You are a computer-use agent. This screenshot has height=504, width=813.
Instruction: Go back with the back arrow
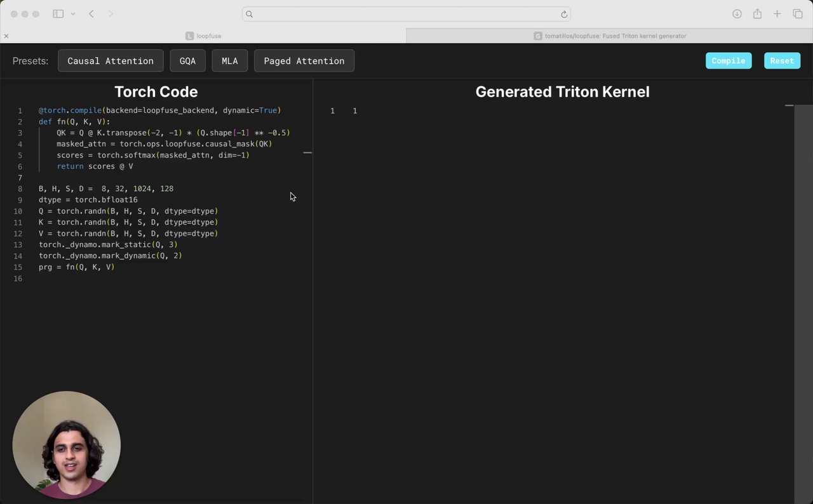(91, 14)
